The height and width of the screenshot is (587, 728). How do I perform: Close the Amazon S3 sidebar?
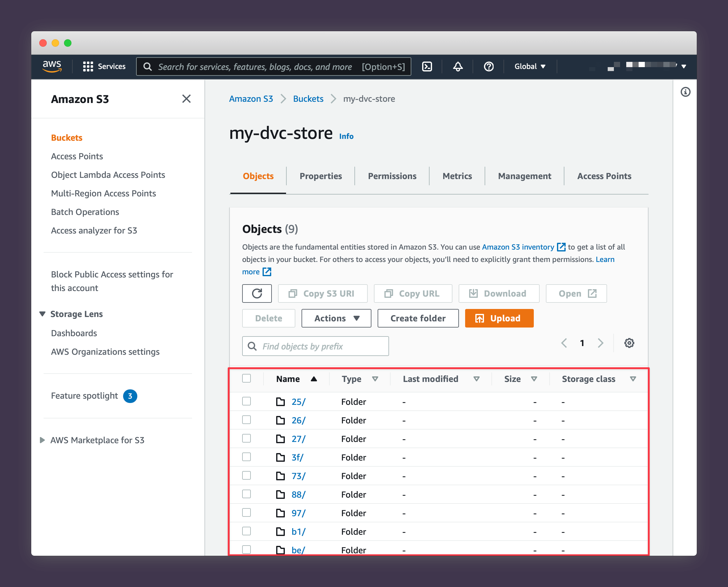(x=186, y=99)
